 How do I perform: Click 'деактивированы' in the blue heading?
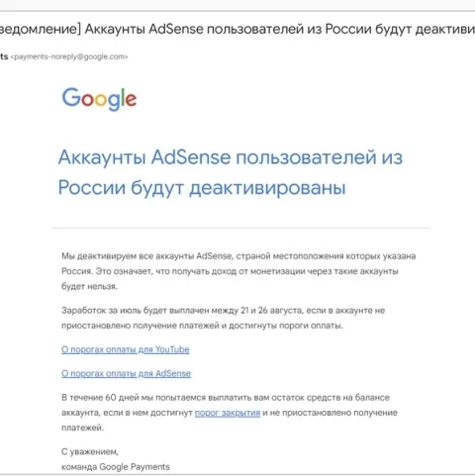click(267, 188)
